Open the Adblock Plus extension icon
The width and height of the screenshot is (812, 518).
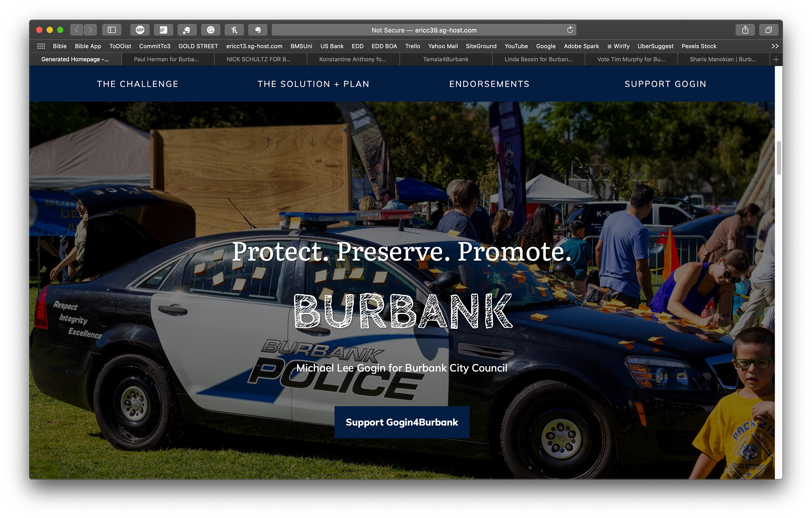pos(140,30)
